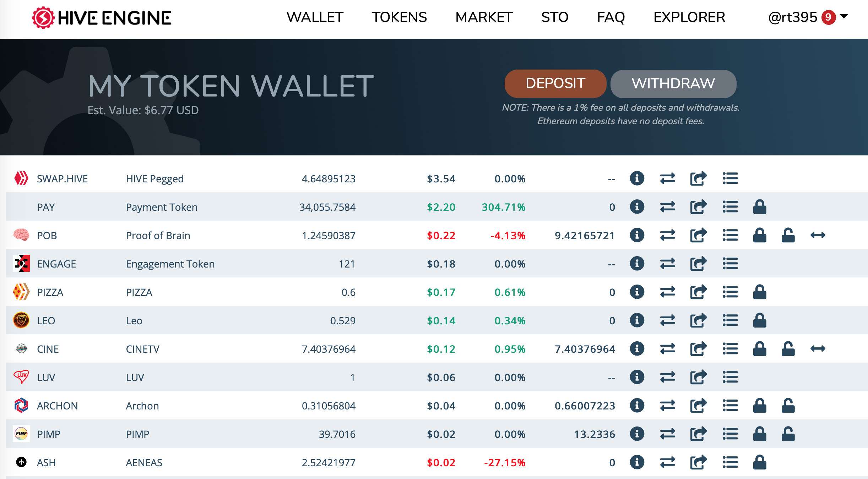
Task: Click the unstake open-lock icon for ARCHON
Action: 788,406
